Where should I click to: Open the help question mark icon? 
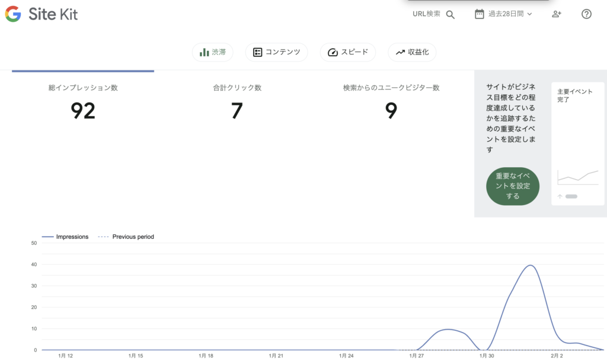[586, 14]
